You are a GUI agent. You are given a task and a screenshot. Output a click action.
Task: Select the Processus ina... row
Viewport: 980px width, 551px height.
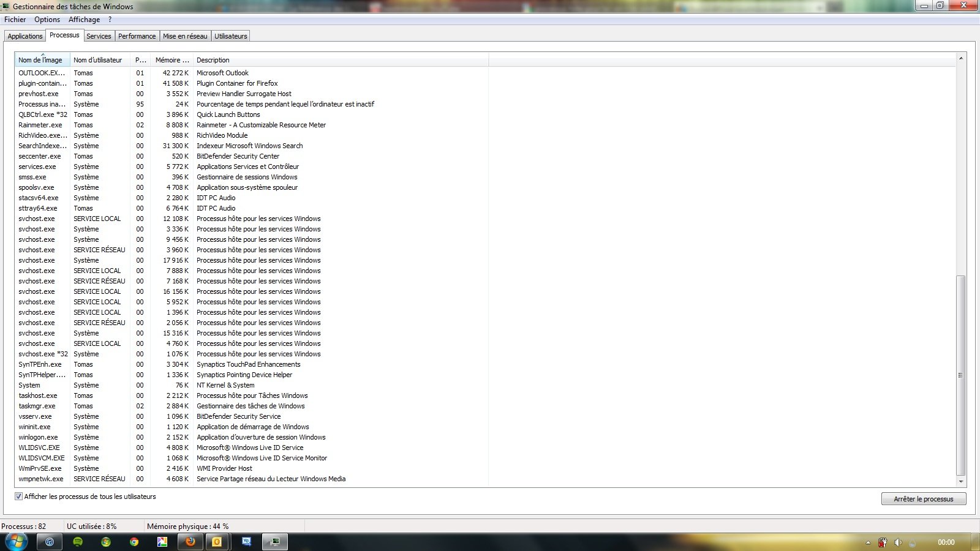pyautogui.click(x=252, y=104)
